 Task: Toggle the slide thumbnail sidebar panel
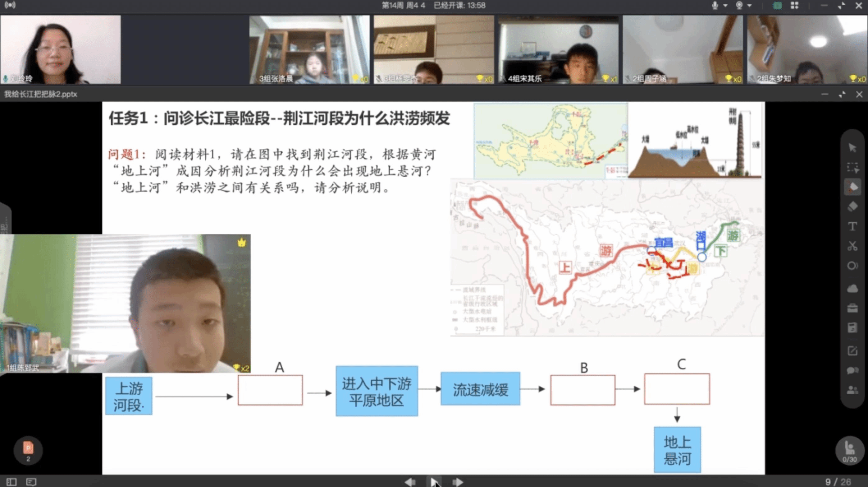pyautogui.click(x=11, y=482)
